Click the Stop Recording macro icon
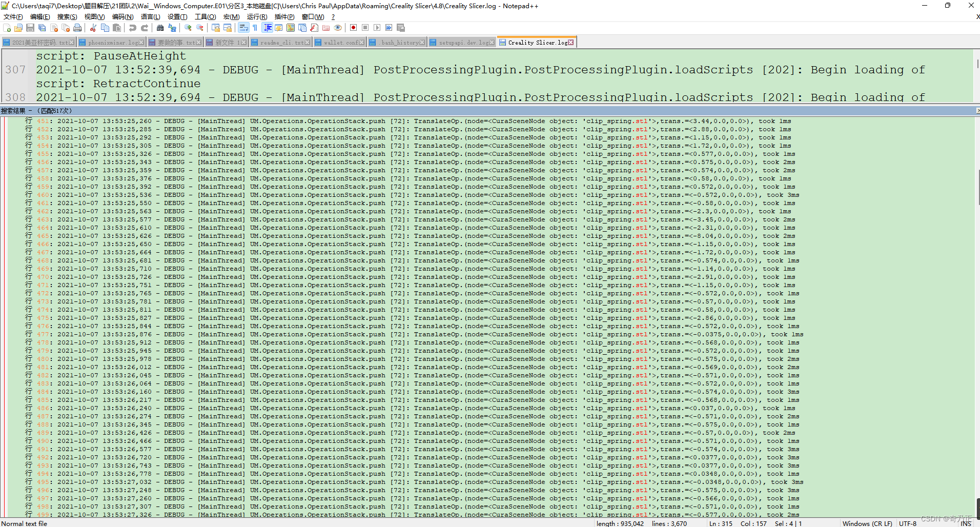Screen dimensions: 980x527 coord(365,28)
